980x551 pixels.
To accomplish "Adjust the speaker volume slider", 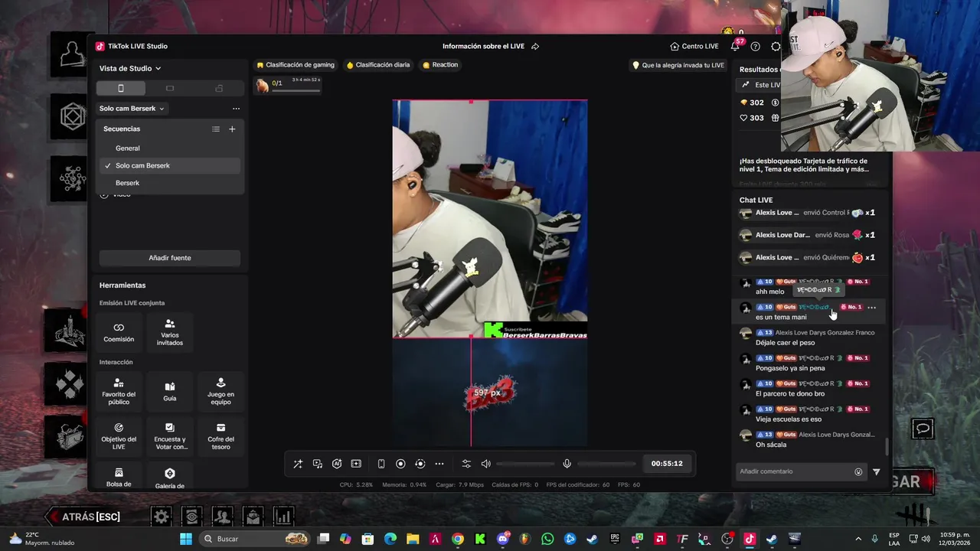I will click(x=526, y=464).
